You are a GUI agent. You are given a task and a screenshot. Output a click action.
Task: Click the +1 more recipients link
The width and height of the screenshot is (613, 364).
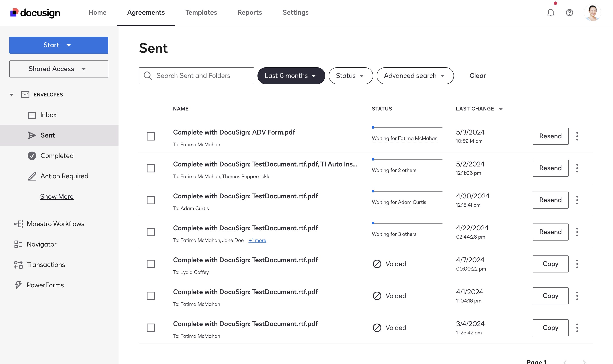257,240
